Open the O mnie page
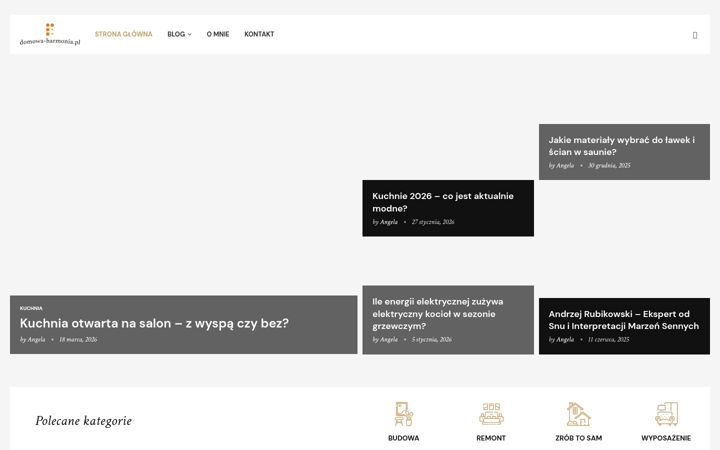Image resolution: width=720 pixels, height=450 pixels. pyautogui.click(x=218, y=34)
